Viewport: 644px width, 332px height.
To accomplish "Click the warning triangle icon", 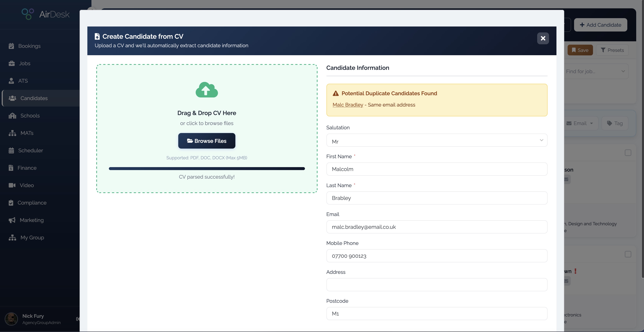I will 336,93.
